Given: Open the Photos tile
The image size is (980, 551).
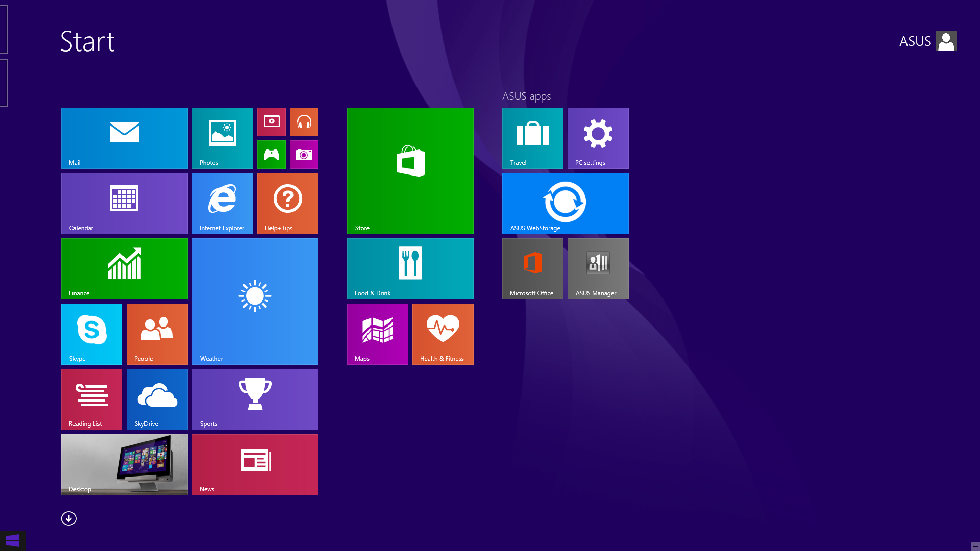Looking at the screenshot, I should (223, 138).
